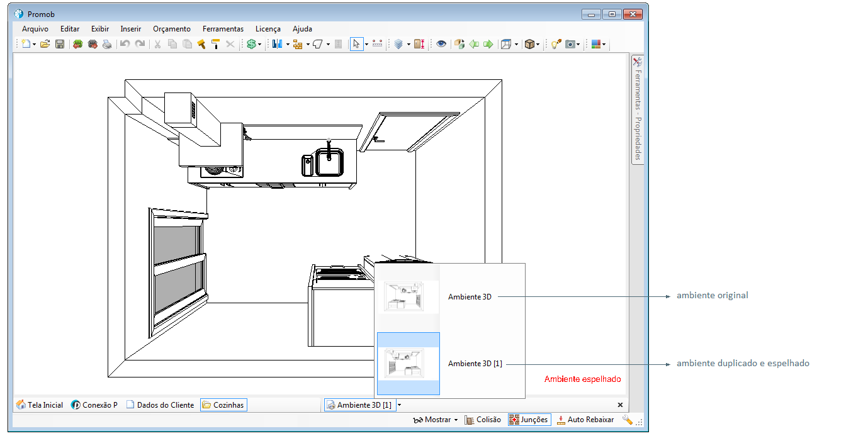
Task: Expand the selection arrow tool dropdown
Action: click(366, 45)
